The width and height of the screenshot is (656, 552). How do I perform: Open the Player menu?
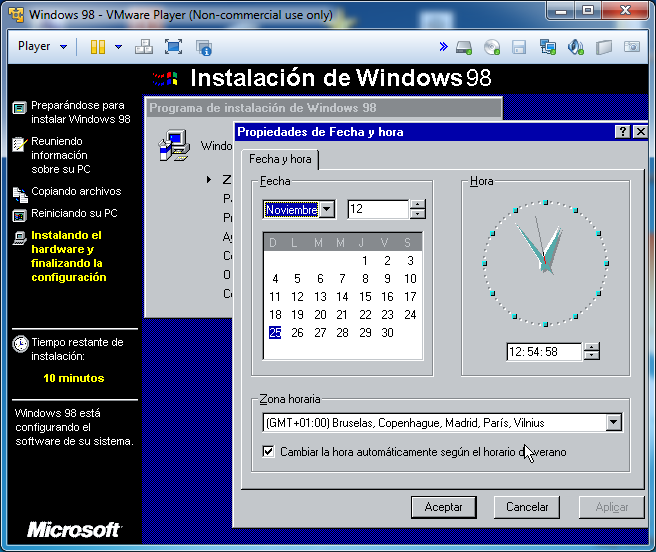(x=42, y=47)
